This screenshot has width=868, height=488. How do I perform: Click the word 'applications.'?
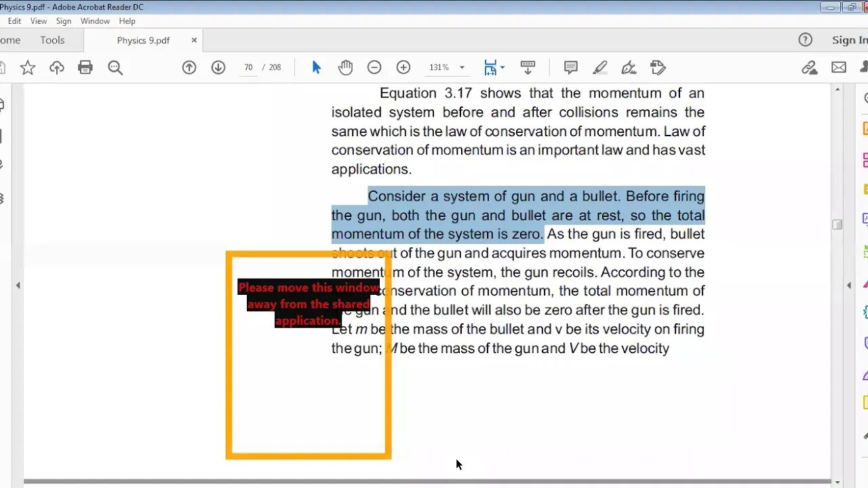pyautogui.click(x=372, y=169)
